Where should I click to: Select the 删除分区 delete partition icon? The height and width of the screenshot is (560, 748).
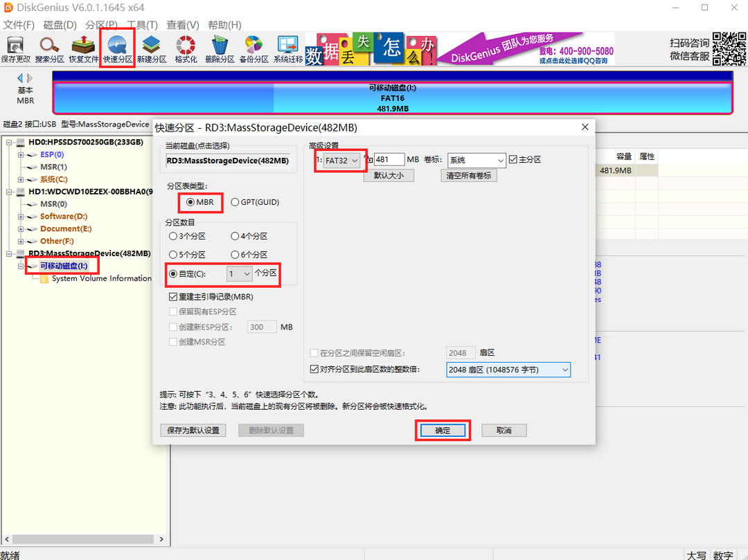click(x=218, y=47)
